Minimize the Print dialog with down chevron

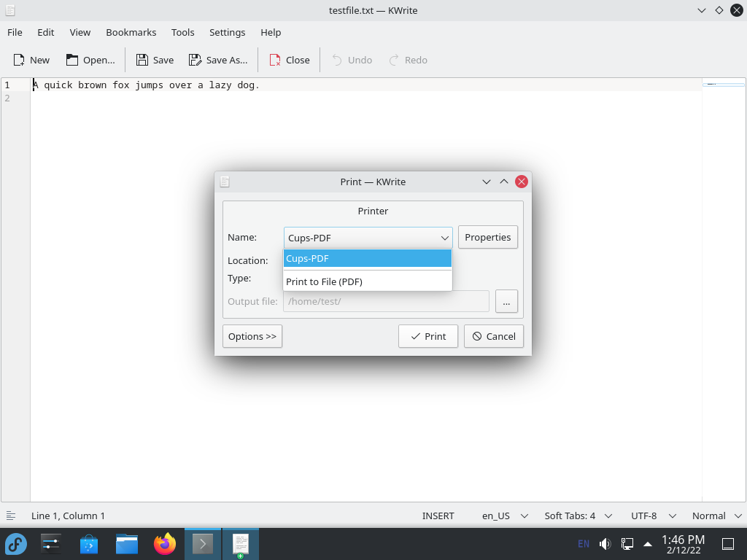pyautogui.click(x=486, y=182)
